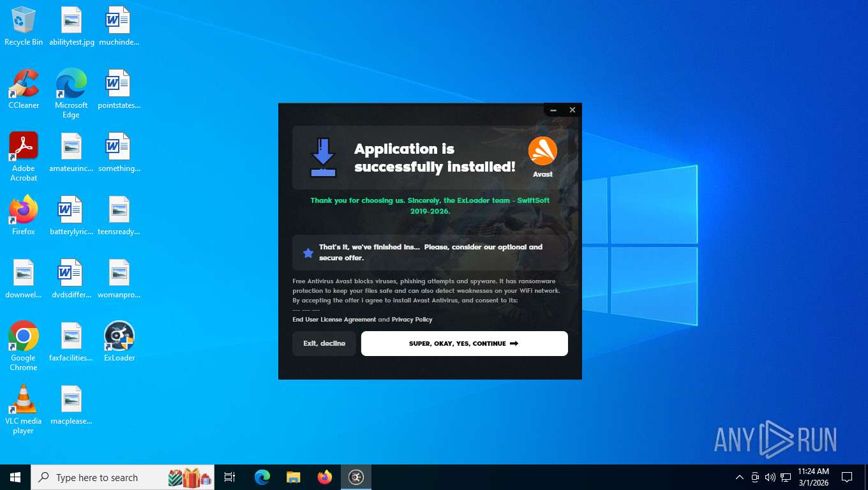Select the womanpro... file icon
Screen dimensions: 868x490
pyautogui.click(x=119, y=279)
